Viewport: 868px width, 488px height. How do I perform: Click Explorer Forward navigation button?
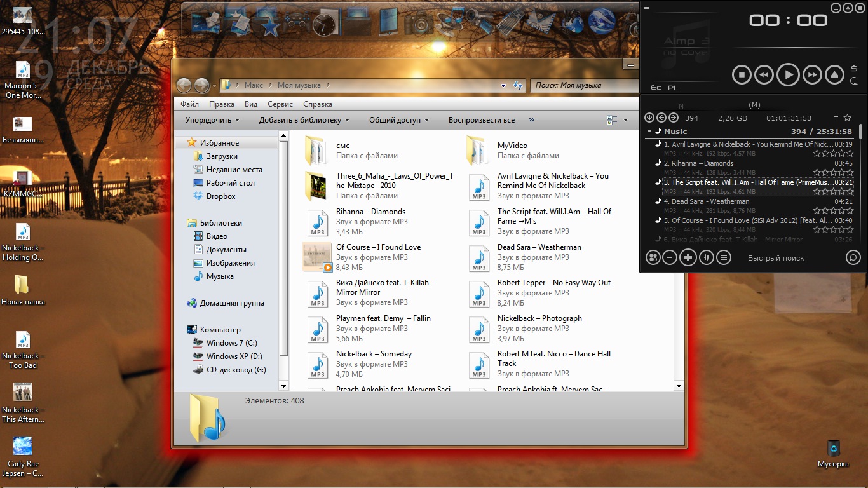201,85
